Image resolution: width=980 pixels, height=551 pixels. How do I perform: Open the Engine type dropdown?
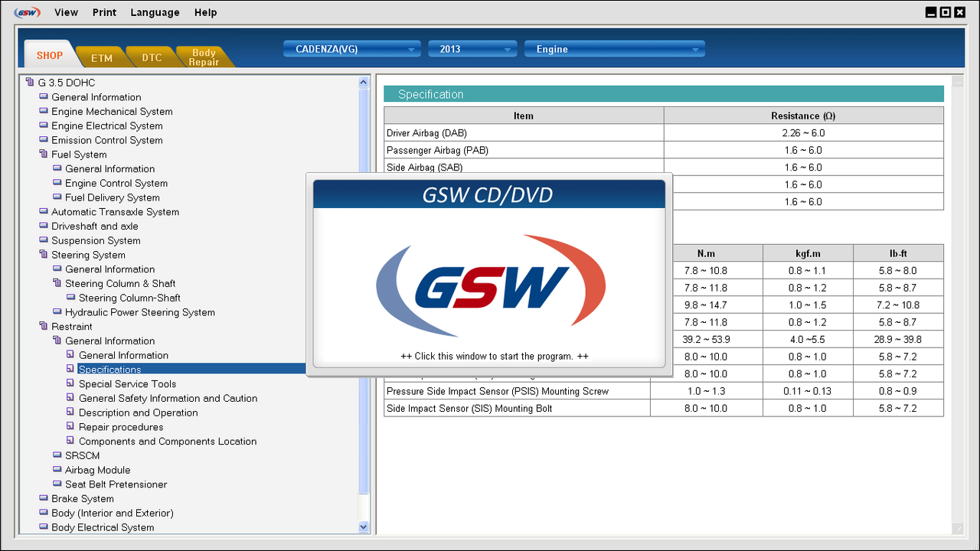[614, 49]
